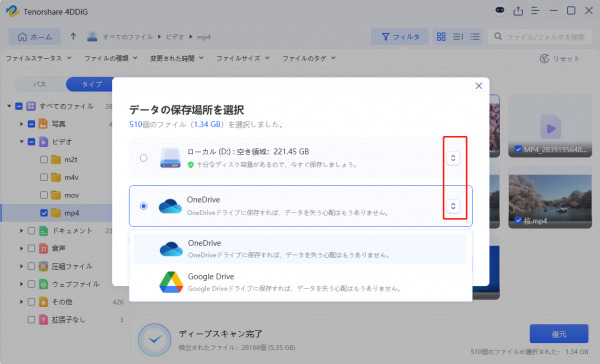Viewport: 600px width, 364px height.
Task: Check the mov folder checkbox
Action: (44, 195)
